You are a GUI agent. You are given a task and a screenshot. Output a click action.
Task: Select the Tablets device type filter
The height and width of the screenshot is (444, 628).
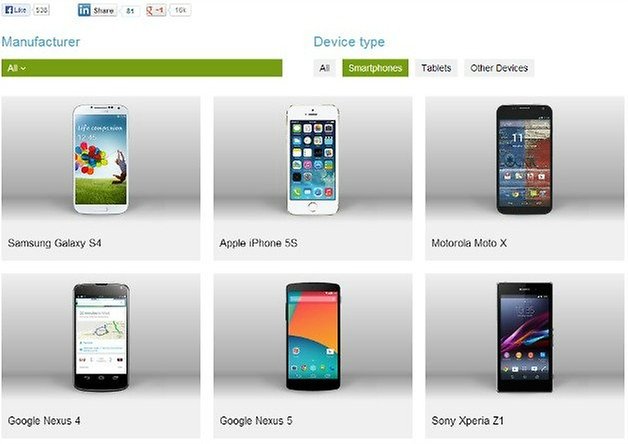[x=436, y=68]
